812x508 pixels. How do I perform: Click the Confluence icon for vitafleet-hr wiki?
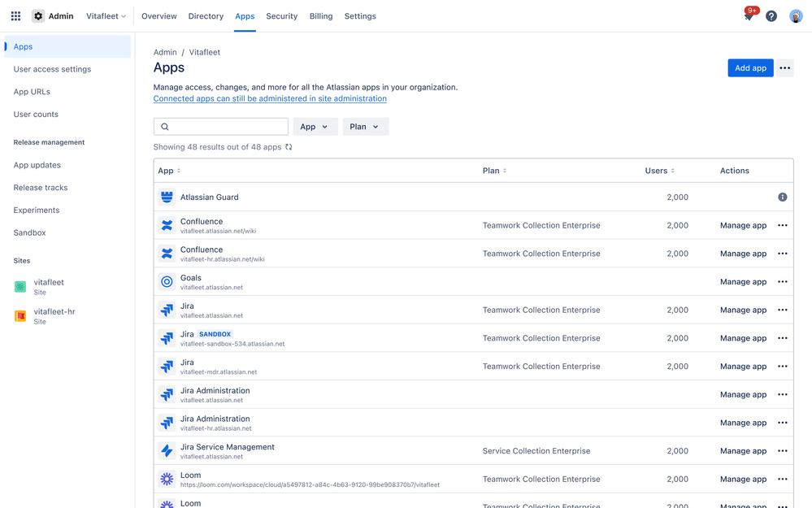tap(167, 254)
